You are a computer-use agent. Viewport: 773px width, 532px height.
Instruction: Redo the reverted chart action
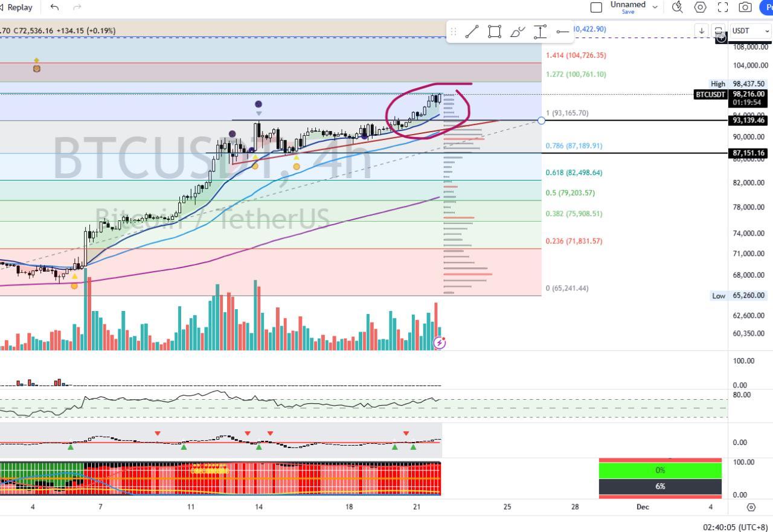(x=77, y=7)
